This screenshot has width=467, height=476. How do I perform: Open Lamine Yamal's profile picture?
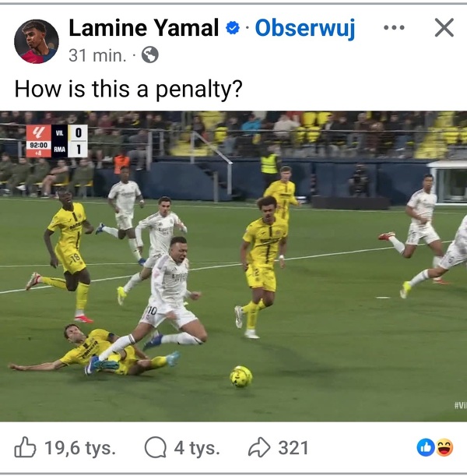(37, 41)
